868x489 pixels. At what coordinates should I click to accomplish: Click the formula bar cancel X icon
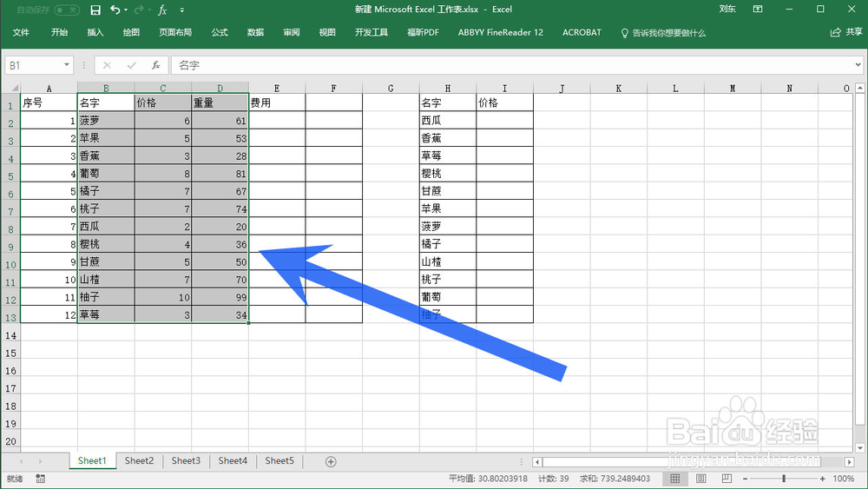[107, 65]
